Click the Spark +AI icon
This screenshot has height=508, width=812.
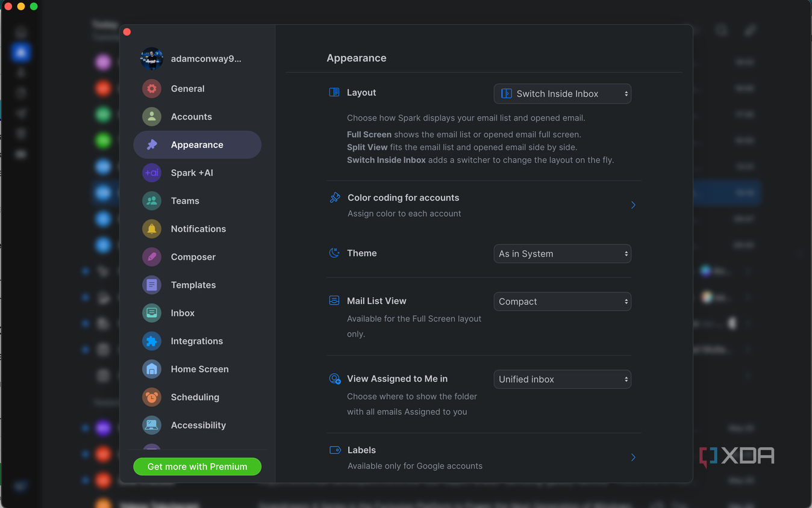click(x=152, y=173)
